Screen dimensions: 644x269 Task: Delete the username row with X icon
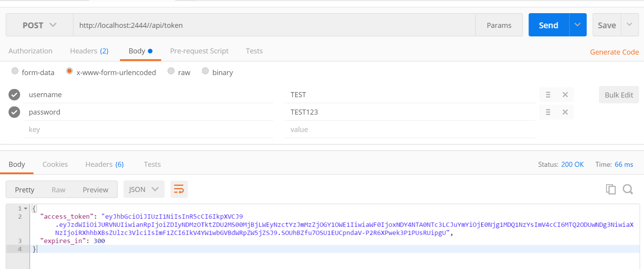click(565, 95)
